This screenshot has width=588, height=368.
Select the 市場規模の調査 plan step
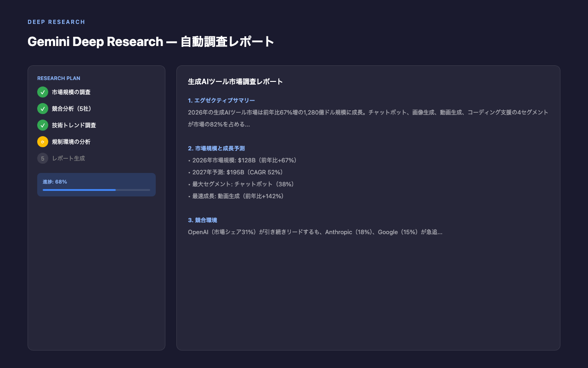[71, 92]
